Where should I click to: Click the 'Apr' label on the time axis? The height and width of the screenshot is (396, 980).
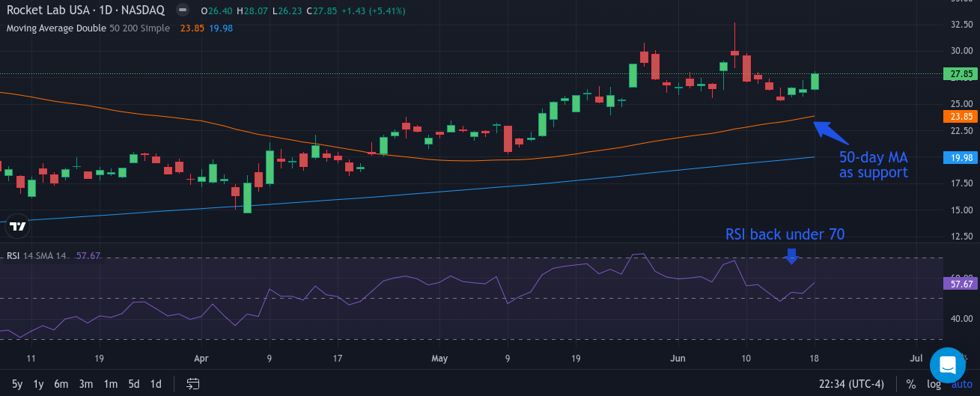point(201,359)
